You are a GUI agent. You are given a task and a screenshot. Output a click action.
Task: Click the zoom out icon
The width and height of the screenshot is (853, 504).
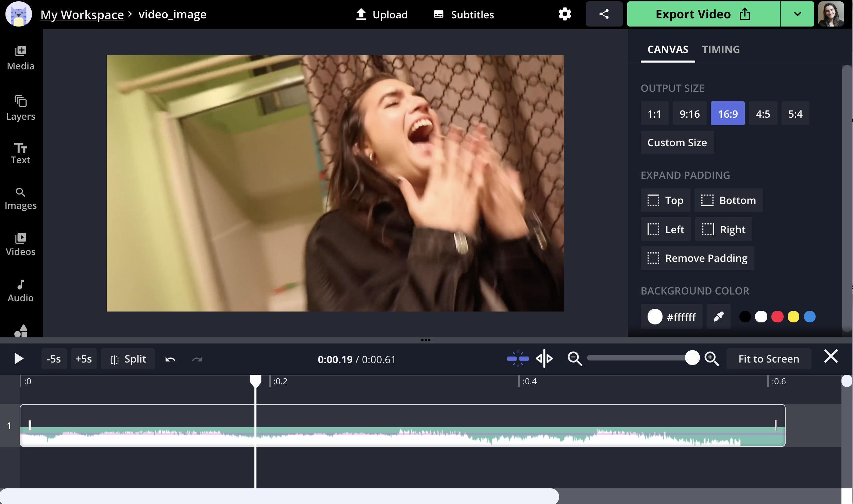[x=574, y=358]
